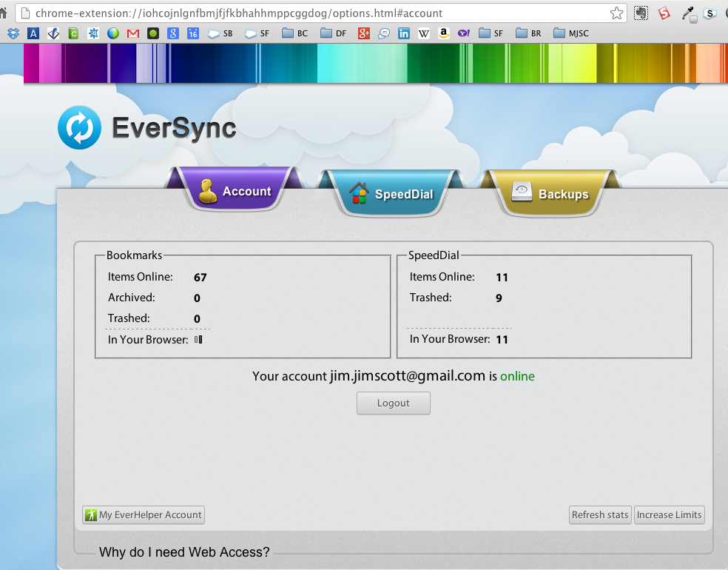Open the SB cloud bookmark

pos(220,33)
